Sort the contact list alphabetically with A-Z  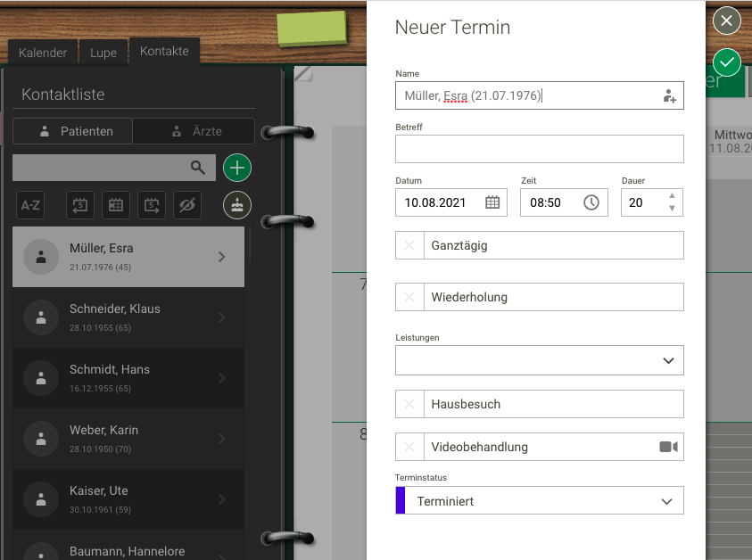tap(29, 204)
